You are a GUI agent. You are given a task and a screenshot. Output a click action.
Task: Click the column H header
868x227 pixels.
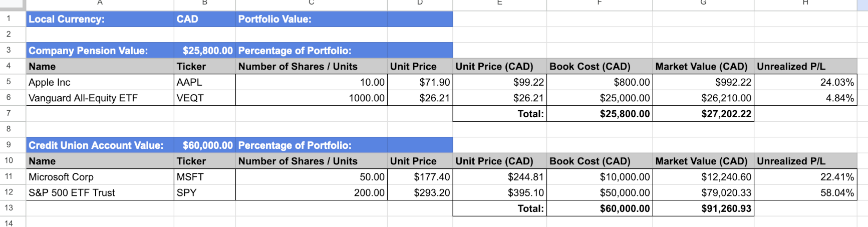[805, 3]
